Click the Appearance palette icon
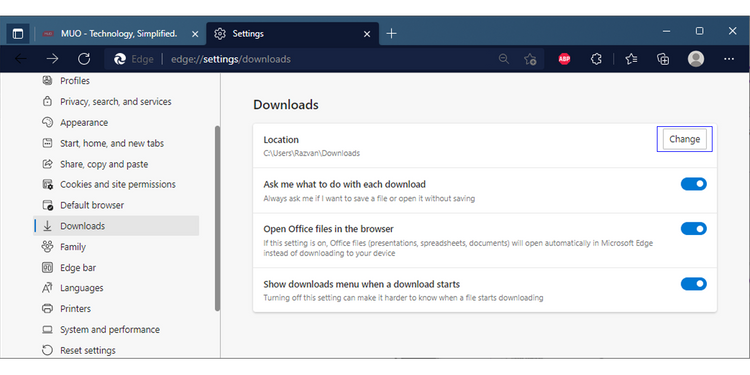The width and height of the screenshot is (750, 375). [x=47, y=122]
